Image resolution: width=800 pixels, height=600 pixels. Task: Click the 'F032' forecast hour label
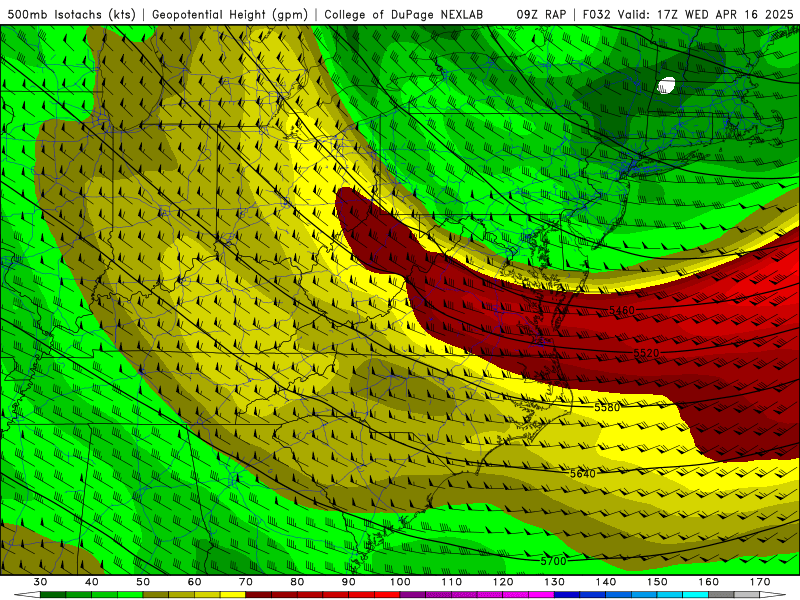tap(596, 15)
